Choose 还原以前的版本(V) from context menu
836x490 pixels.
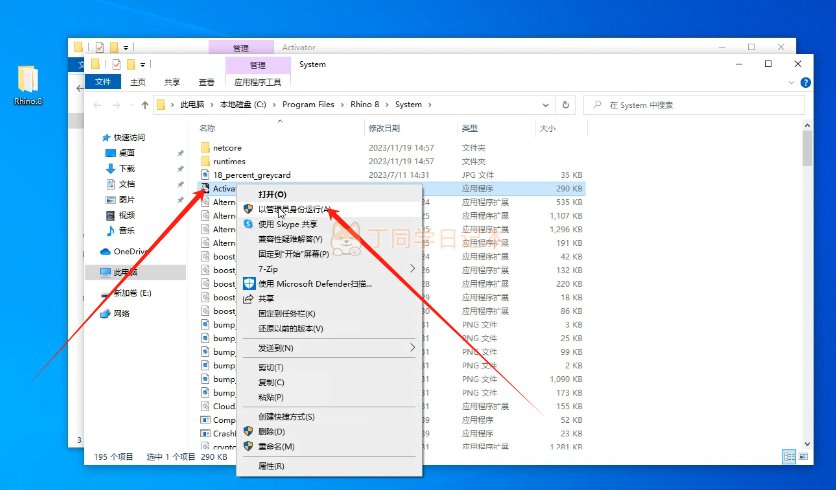click(329, 328)
